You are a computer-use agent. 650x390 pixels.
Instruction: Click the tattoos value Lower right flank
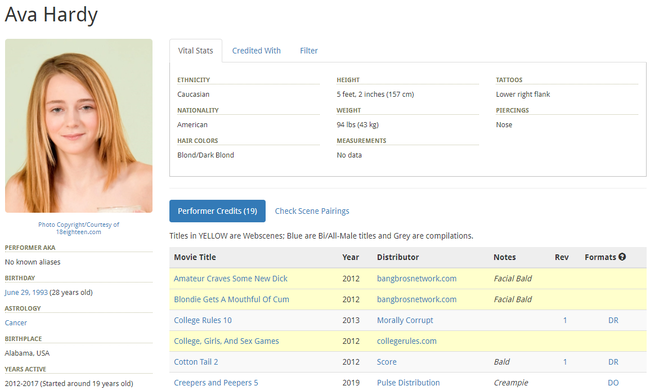[523, 94]
